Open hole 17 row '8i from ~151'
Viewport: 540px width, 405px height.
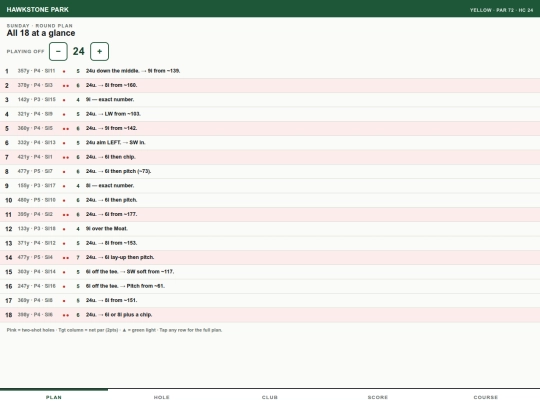(x=270, y=300)
